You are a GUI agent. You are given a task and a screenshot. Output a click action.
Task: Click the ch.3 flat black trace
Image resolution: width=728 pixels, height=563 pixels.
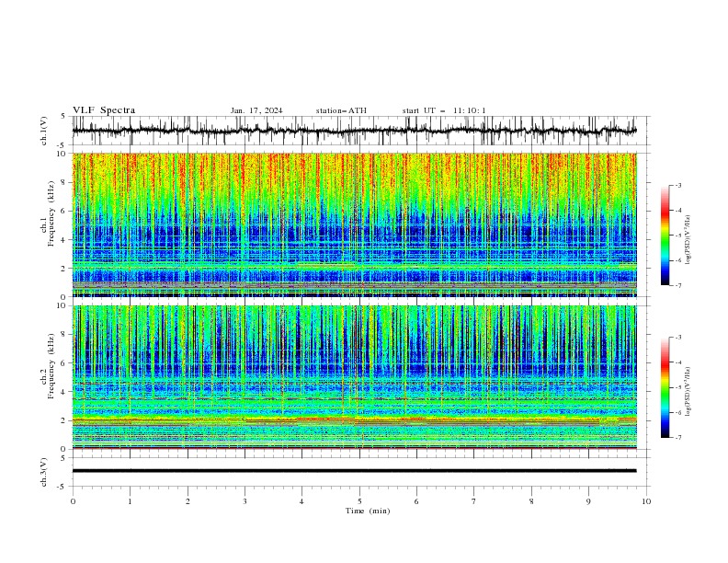coord(354,471)
